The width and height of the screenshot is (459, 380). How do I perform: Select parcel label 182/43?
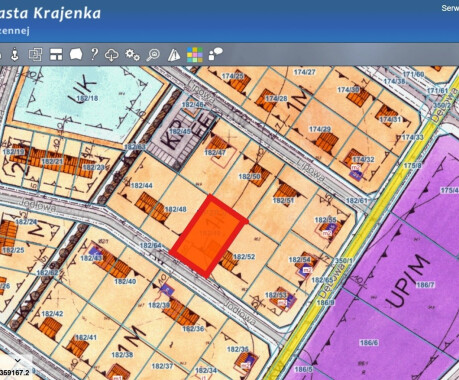[91, 258]
